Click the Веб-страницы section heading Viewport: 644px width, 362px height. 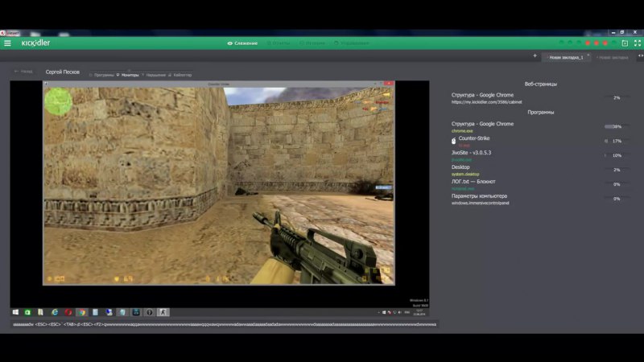pyautogui.click(x=540, y=84)
